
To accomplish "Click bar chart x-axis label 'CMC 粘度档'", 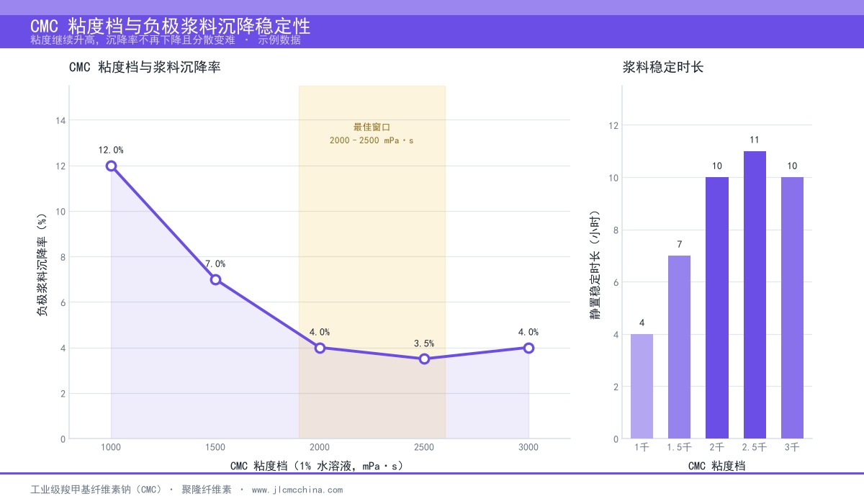I will (x=717, y=466).
